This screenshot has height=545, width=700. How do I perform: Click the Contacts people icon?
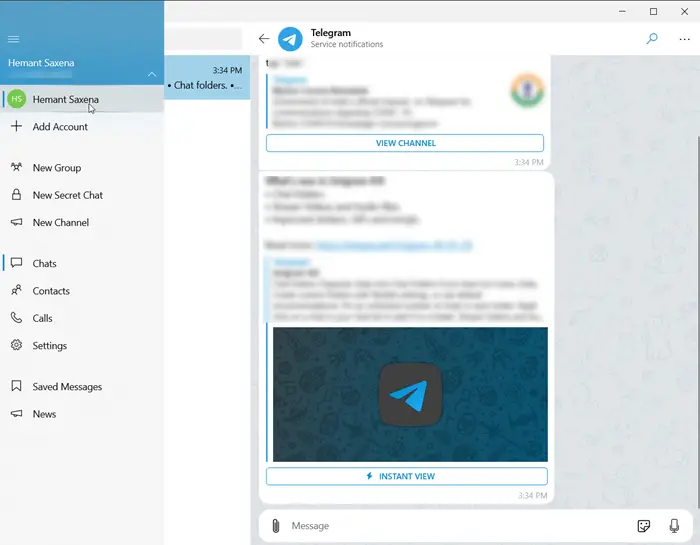click(x=16, y=290)
